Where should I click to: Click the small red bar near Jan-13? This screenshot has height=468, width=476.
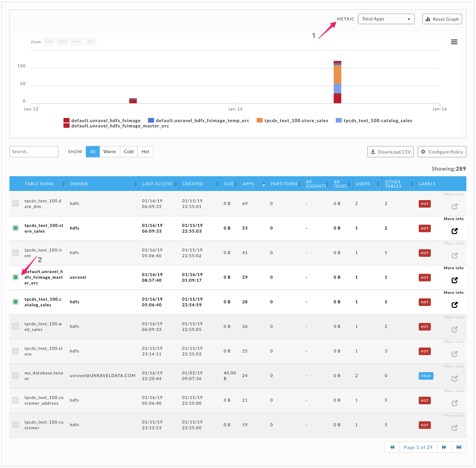coord(133,101)
